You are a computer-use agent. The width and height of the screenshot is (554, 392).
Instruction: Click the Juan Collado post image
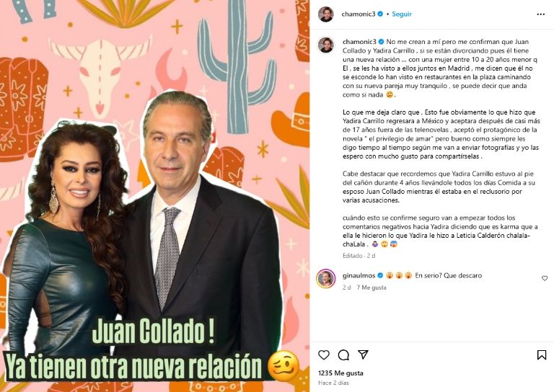click(x=155, y=196)
